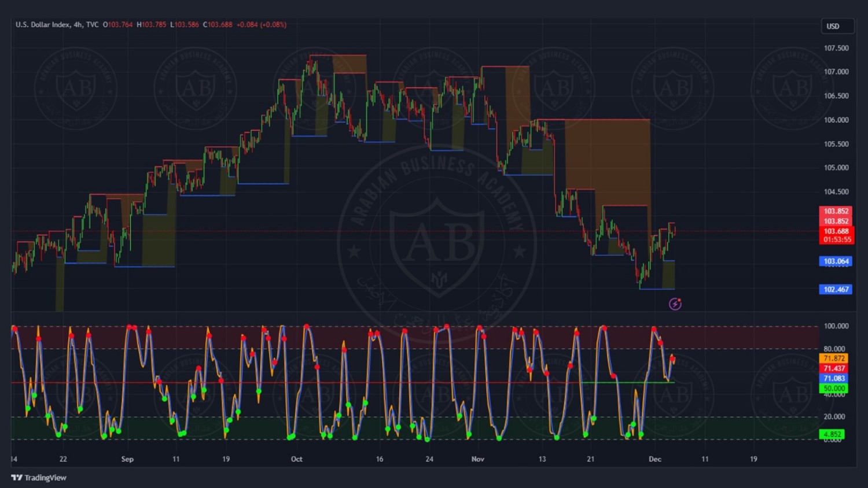Click the Nov label on time axis
The image size is (868, 488).
[x=477, y=459]
